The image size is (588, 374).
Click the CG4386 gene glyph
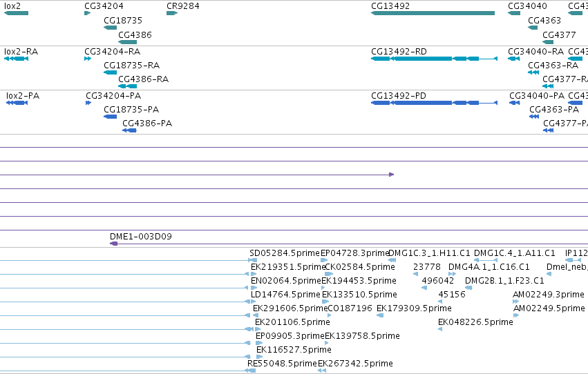coord(128,42)
